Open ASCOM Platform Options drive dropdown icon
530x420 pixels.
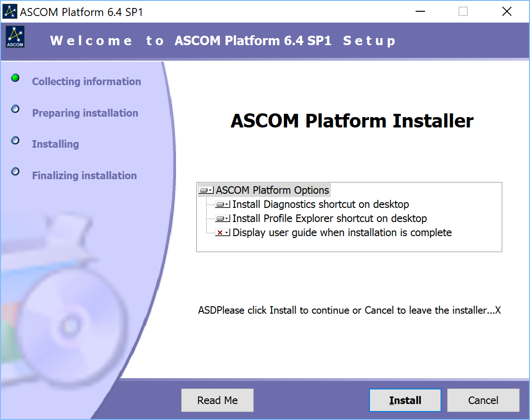point(206,190)
